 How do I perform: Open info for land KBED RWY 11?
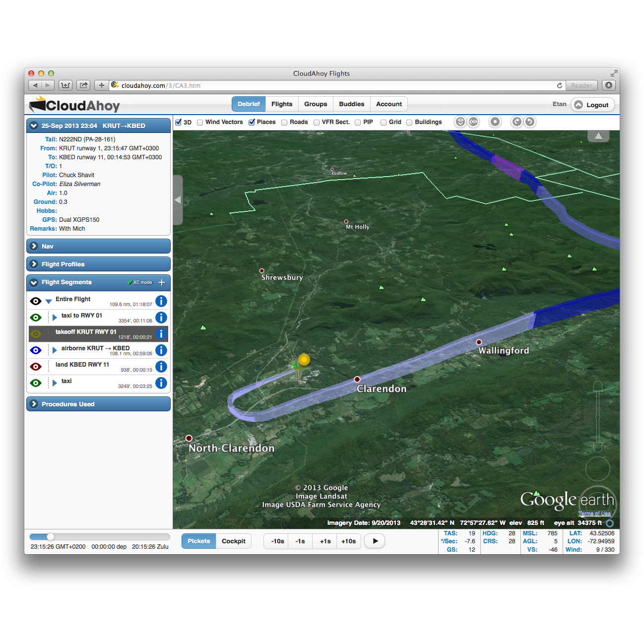click(161, 367)
